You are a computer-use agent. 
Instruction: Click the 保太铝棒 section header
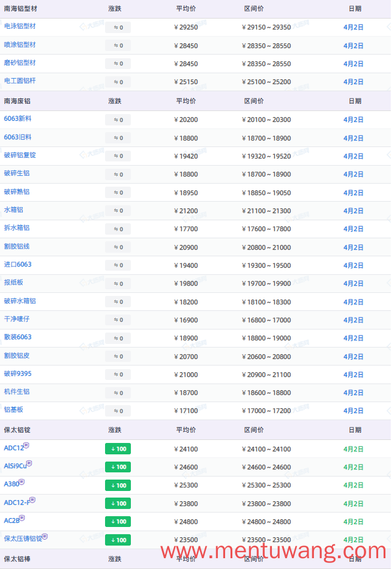17,559
